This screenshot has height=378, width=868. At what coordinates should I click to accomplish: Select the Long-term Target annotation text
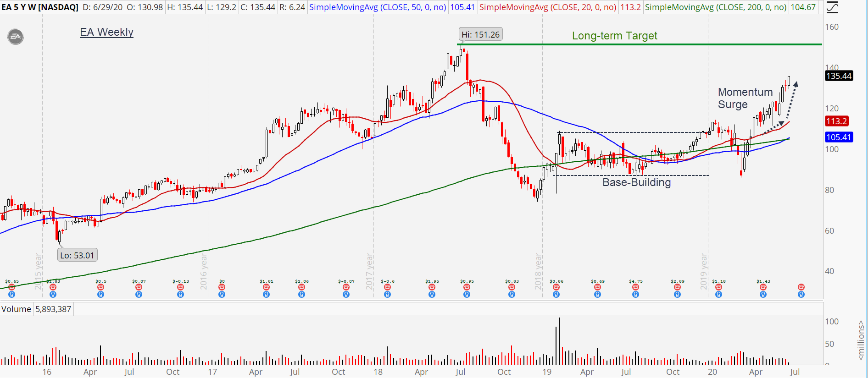[615, 36]
